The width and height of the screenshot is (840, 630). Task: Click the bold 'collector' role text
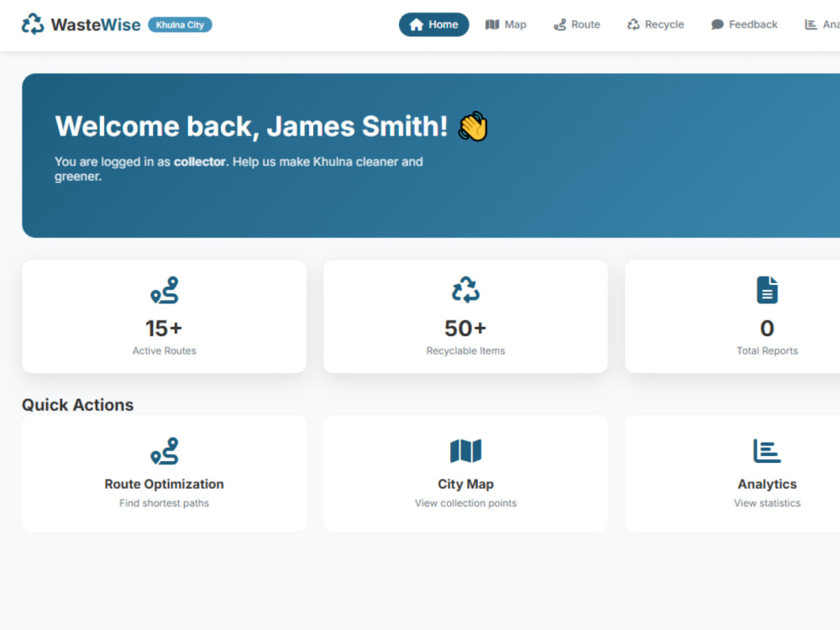tap(199, 162)
